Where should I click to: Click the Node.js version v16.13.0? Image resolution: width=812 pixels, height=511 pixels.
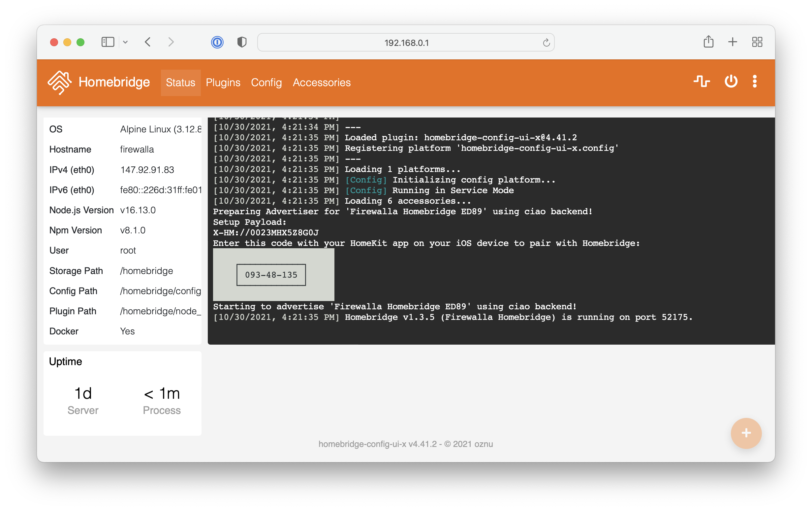coord(138,210)
